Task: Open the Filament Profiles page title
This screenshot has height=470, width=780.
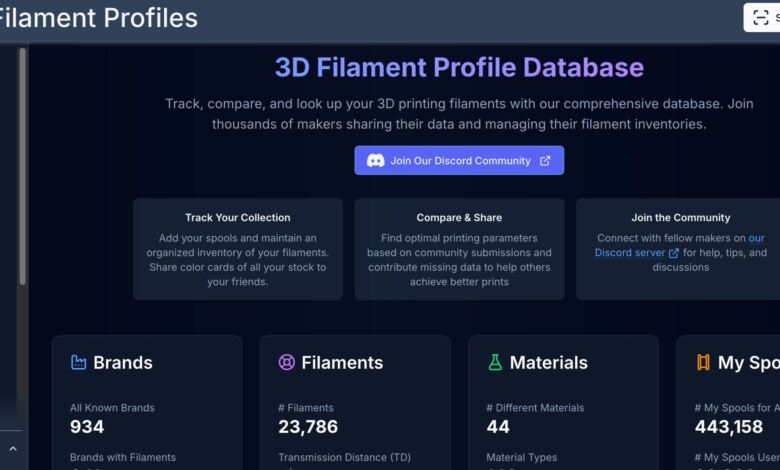Action: click(x=98, y=18)
